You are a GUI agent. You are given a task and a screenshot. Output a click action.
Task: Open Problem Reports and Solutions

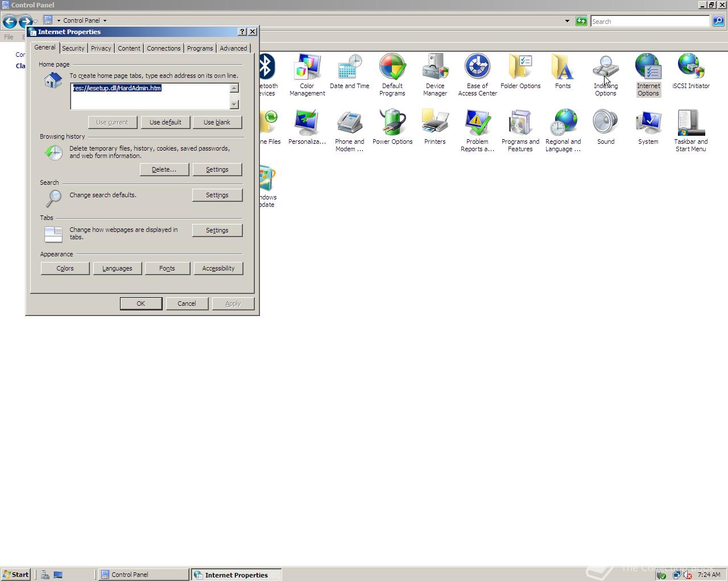pos(477,131)
